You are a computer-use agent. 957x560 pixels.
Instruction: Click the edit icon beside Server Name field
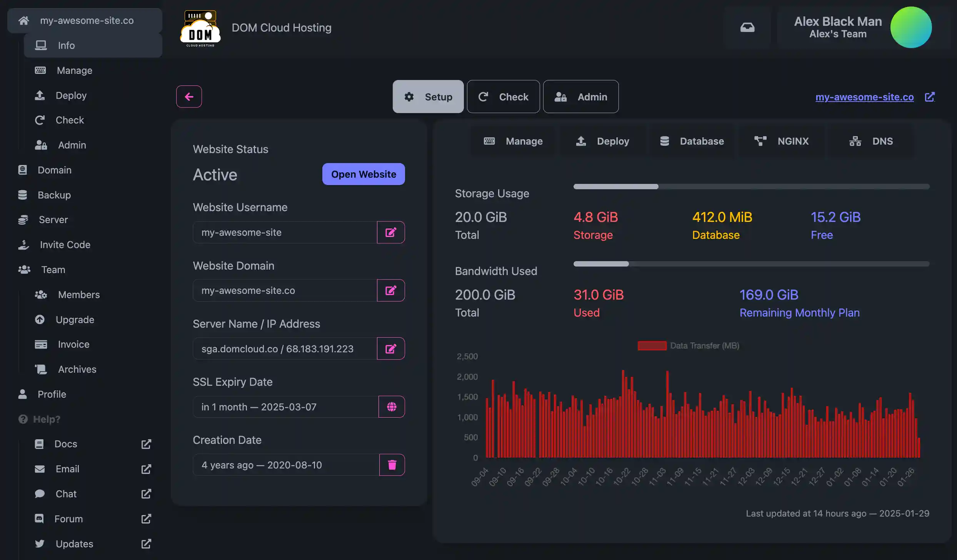[391, 348]
